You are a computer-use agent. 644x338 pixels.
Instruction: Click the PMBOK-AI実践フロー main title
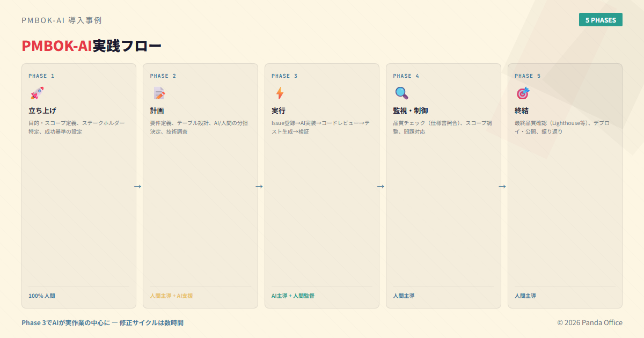point(91,46)
